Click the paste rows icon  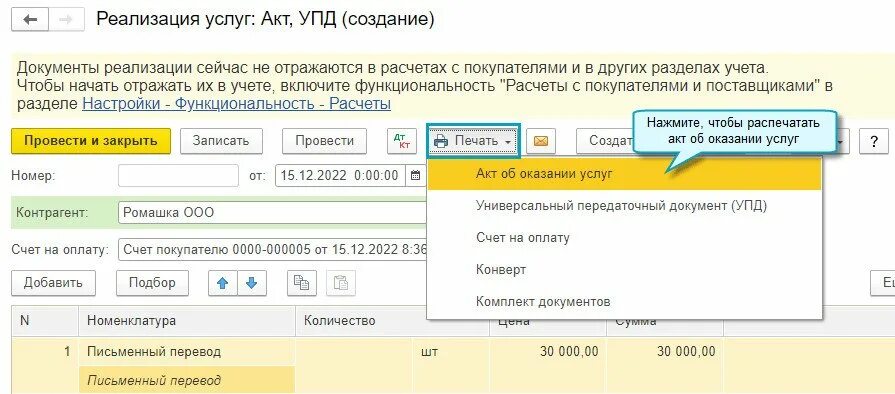tap(341, 283)
